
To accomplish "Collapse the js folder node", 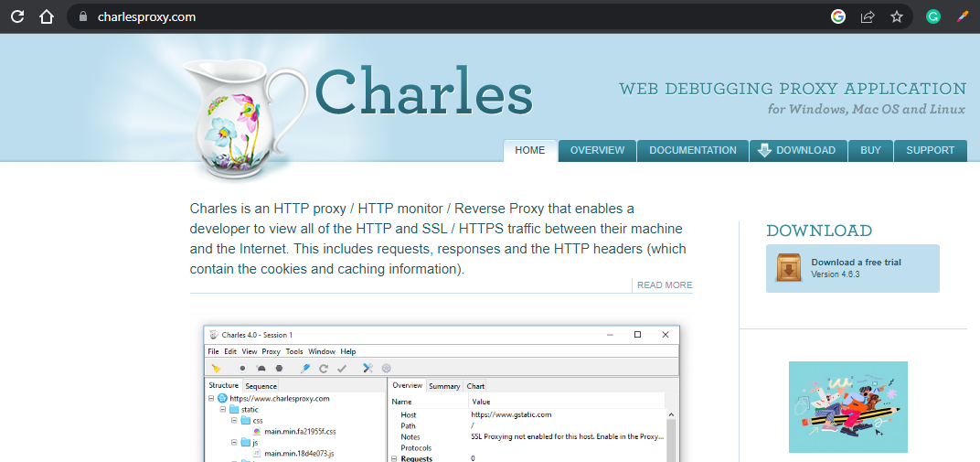I will pos(234,442).
